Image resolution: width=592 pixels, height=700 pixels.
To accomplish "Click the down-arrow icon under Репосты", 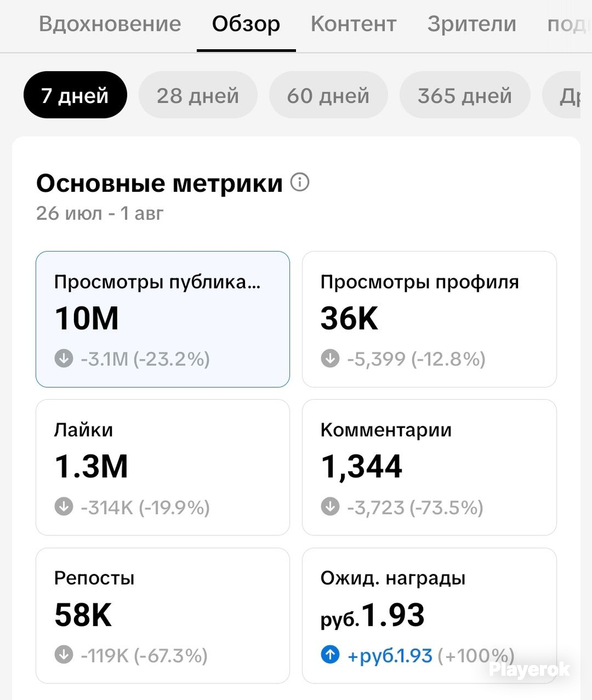I will click(64, 655).
